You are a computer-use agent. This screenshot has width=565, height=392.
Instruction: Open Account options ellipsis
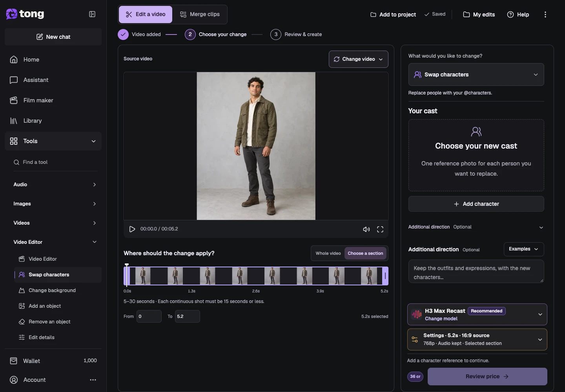point(93,380)
